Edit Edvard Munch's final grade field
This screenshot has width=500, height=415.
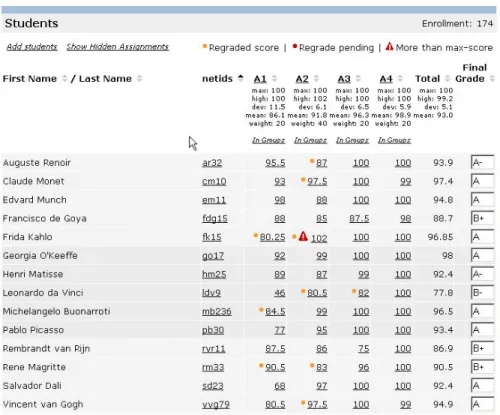coord(482,199)
